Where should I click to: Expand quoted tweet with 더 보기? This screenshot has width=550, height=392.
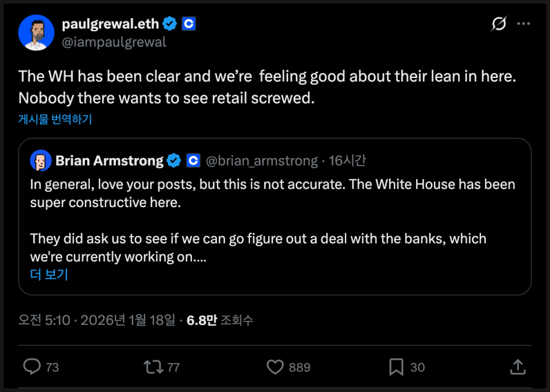tap(49, 274)
